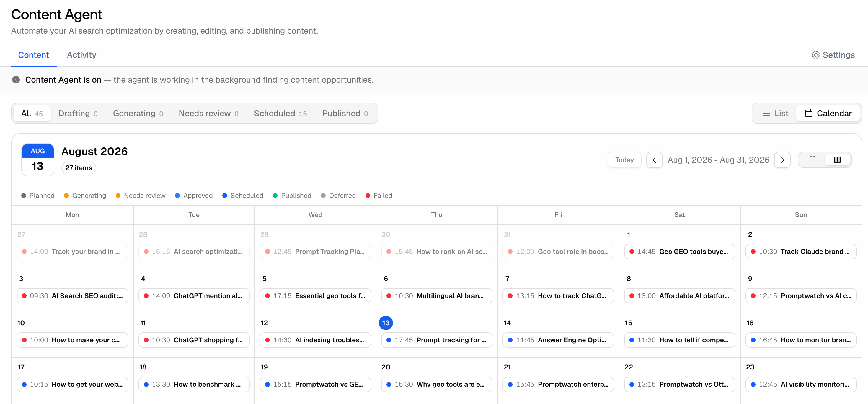Click the green Published legend dot

click(275, 196)
